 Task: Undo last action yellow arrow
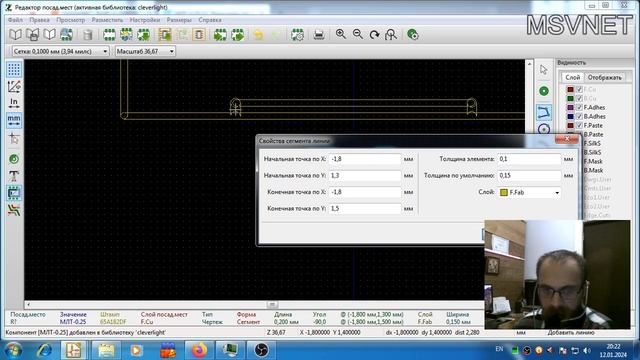[258, 35]
